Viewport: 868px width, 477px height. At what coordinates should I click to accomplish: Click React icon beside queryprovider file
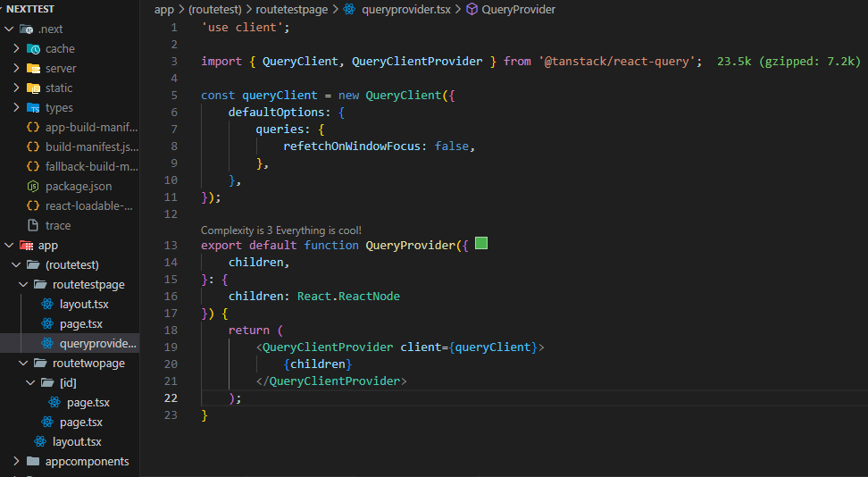click(47, 344)
